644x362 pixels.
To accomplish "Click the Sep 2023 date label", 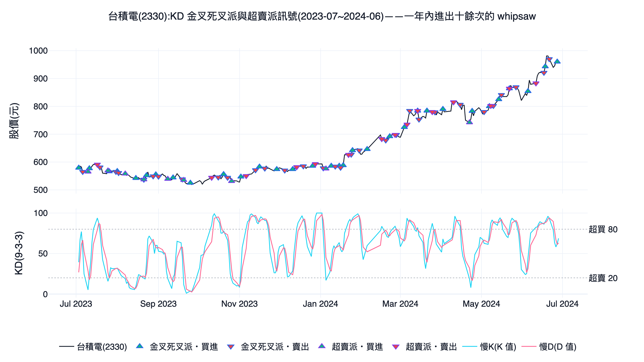I will point(158,304).
